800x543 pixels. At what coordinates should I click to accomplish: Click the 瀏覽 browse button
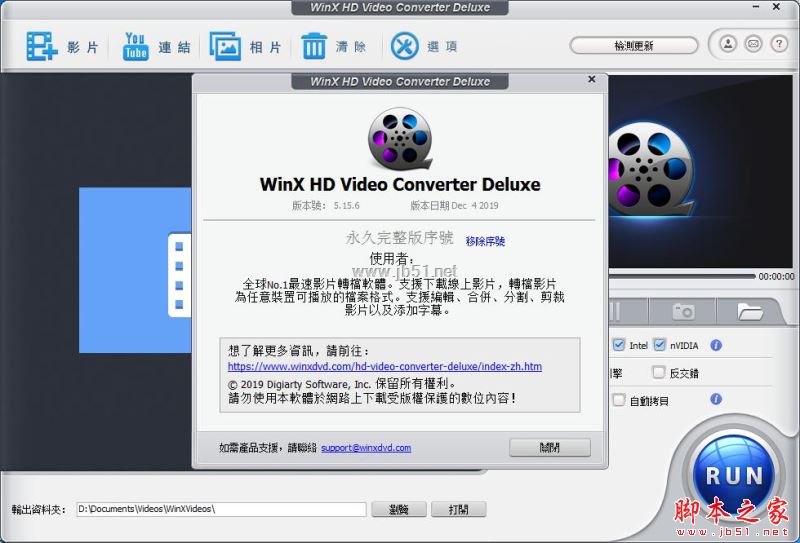coord(398,509)
